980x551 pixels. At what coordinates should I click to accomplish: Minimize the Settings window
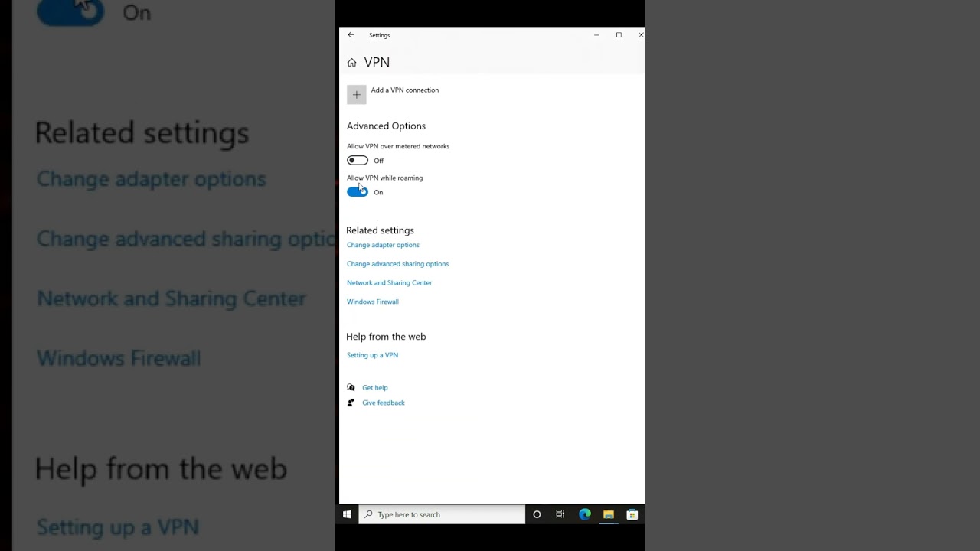point(596,35)
